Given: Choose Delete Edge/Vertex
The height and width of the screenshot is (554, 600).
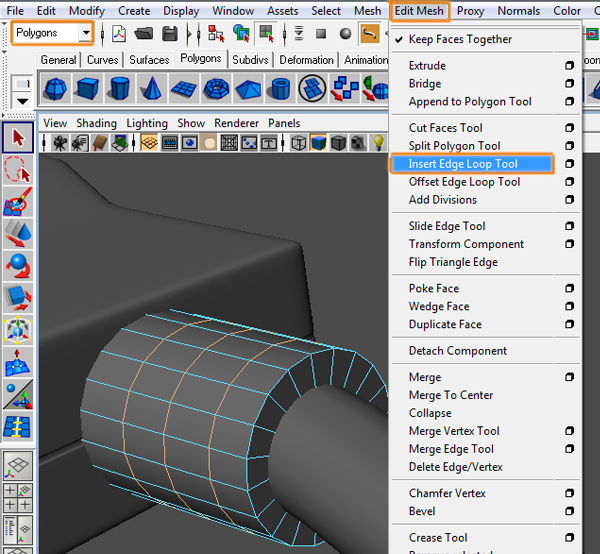Looking at the screenshot, I should pyautogui.click(x=455, y=467).
